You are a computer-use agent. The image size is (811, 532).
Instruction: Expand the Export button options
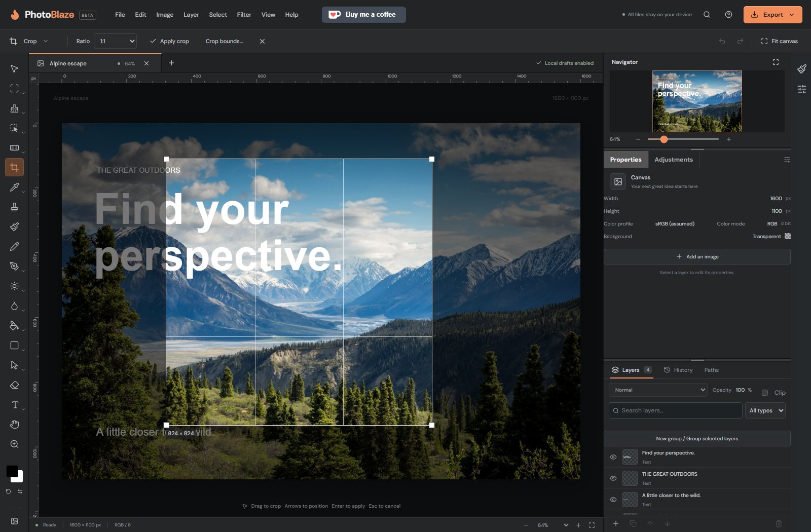pyautogui.click(x=792, y=15)
